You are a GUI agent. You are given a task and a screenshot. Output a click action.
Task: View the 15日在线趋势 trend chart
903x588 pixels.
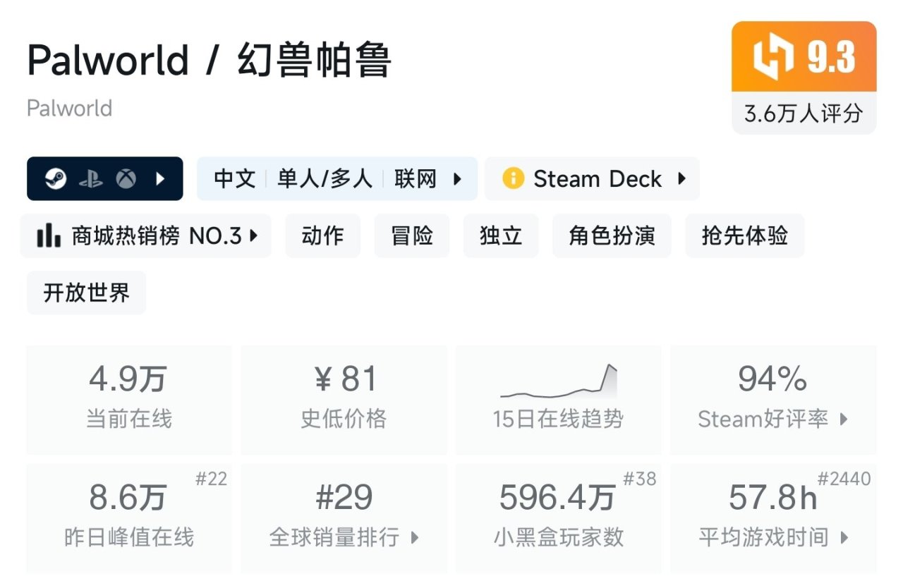(558, 399)
